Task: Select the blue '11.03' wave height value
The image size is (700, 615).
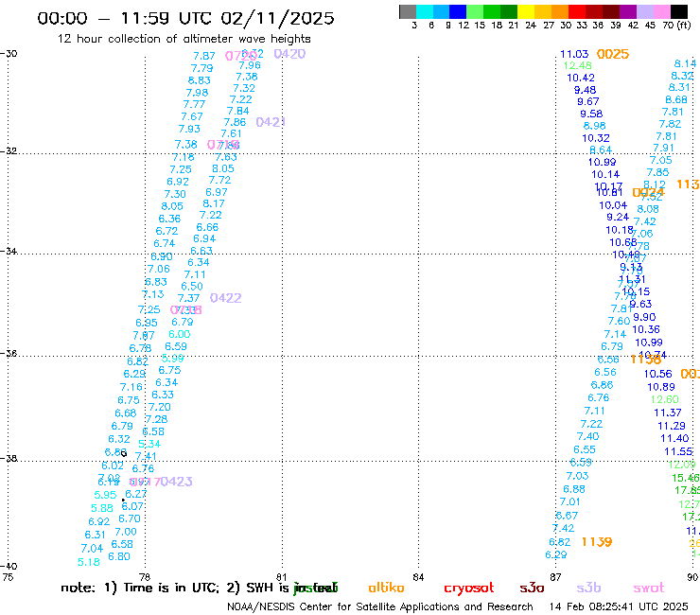Action: tap(574, 54)
